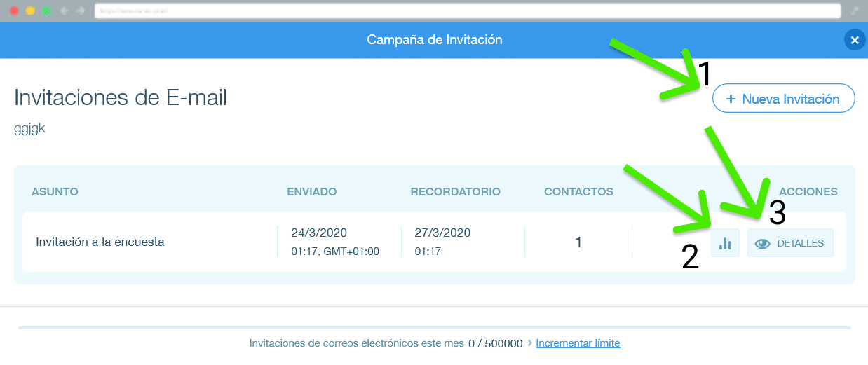Screen dimensions: 868x365
Task: Click the ENVIADO column header
Action: tap(311, 191)
